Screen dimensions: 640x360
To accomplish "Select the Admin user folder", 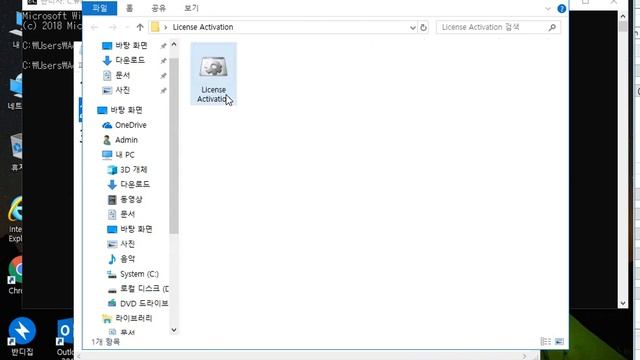I will [x=126, y=140].
